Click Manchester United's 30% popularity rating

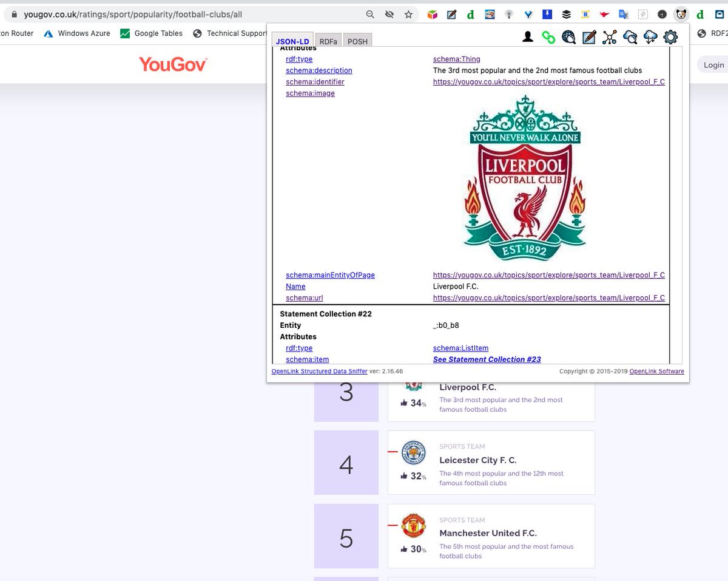click(x=414, y=549)
